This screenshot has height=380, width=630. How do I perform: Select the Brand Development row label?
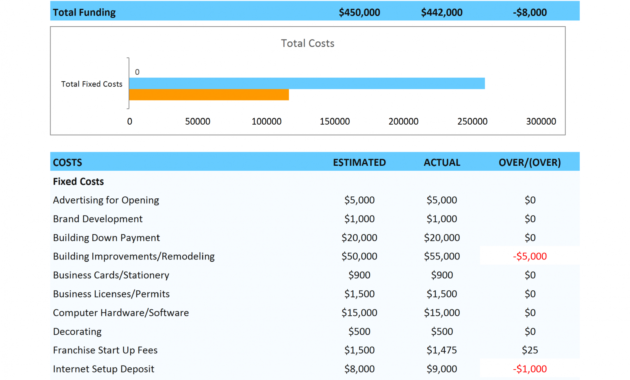click(98, 219)
